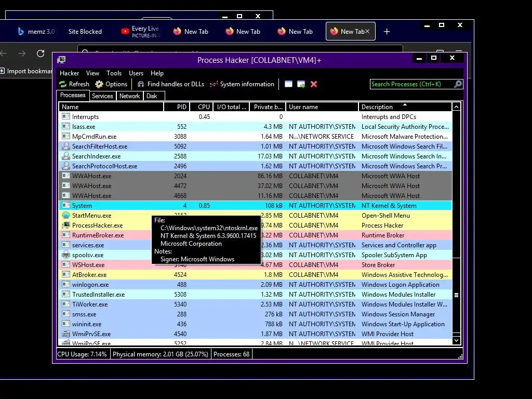Click the scrollbar down arrow

pos(456,340)
